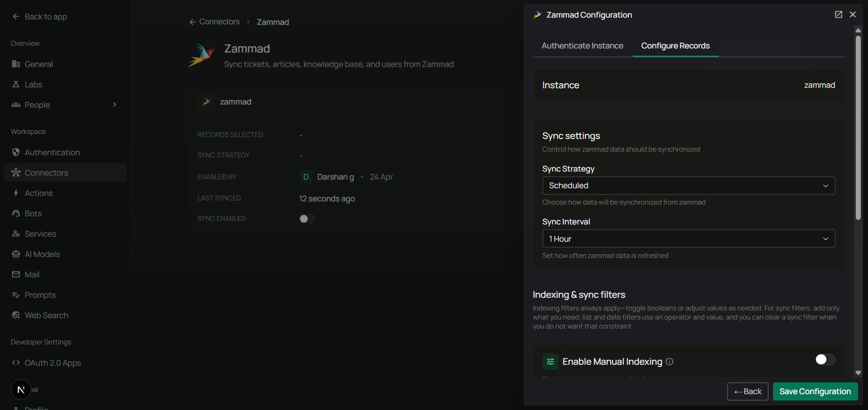The image size is (868, 410).
Task: Click the Mail envelope icon
Action: click(16, 274)
